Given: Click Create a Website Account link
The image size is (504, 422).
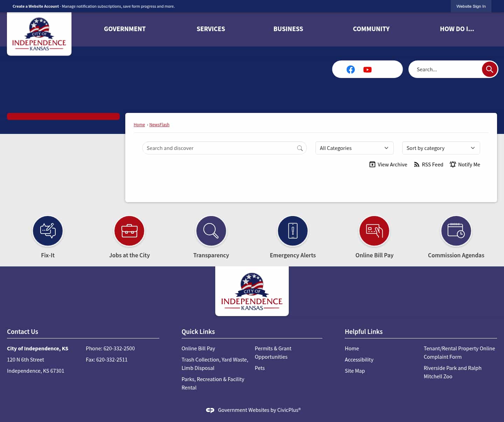Looking at the screenshot, I should click(x=36, y=6).
